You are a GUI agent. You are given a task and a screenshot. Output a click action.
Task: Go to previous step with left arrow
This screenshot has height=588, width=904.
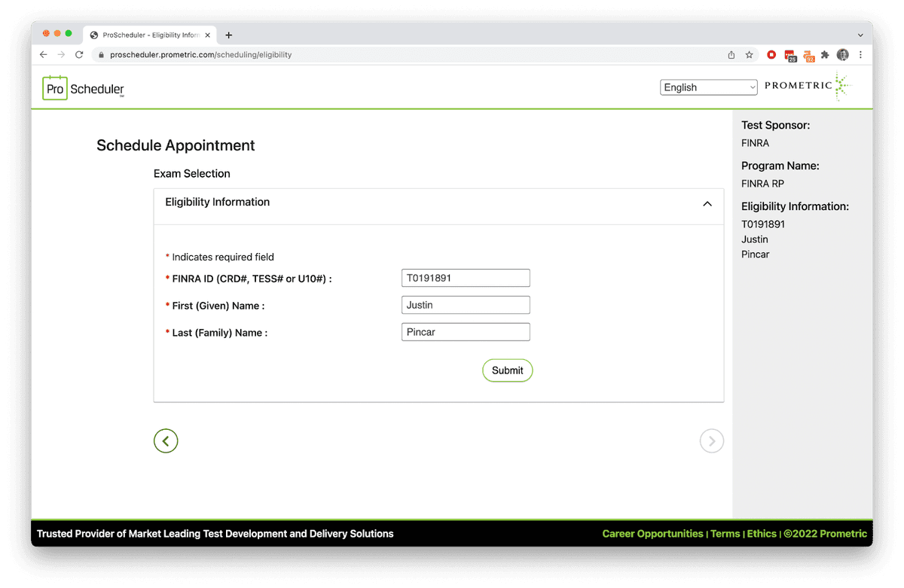click(x=166, y=441)
